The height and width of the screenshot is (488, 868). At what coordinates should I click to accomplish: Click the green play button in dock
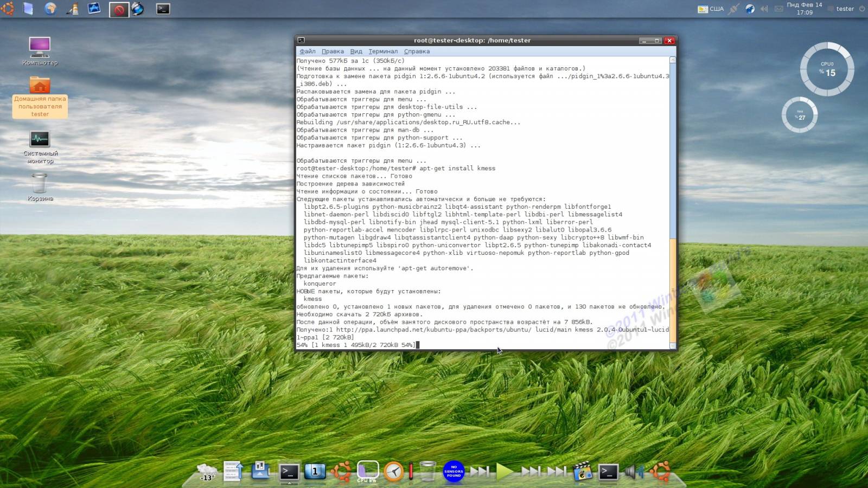pyautogui.click(x=505, y=471)
